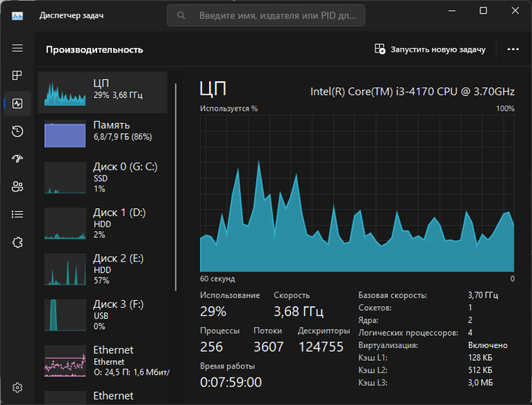Click the CPU mini graph thumbnail

click(65, 92)
